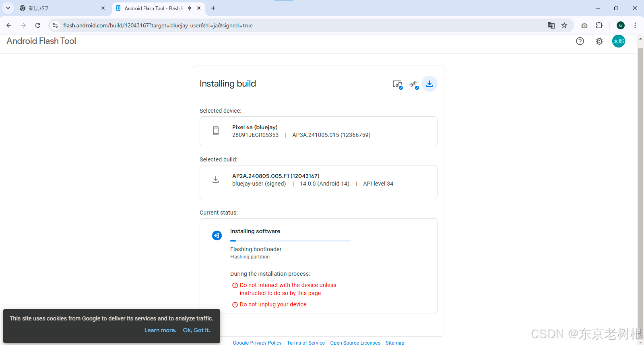Open Chrome profile 'kr' avatar
Screen dimensions: 644x345
621,25
